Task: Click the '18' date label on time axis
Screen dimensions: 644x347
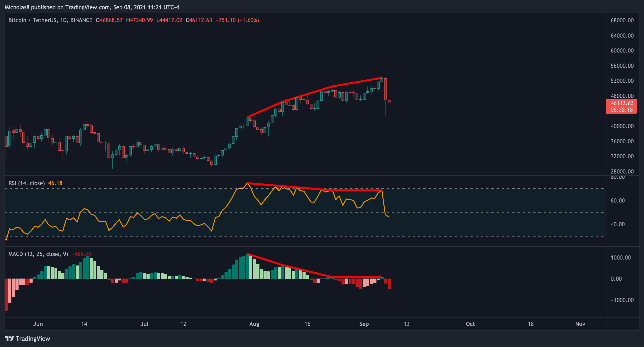Action: [x=531, y=324]
